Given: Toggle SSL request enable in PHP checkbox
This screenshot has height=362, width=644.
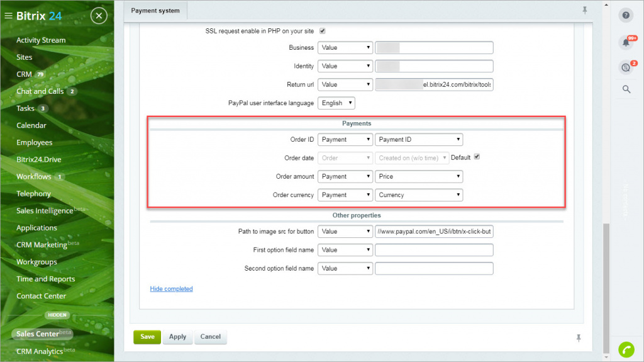Looking at the screenshot, I should tap(323, 31).
